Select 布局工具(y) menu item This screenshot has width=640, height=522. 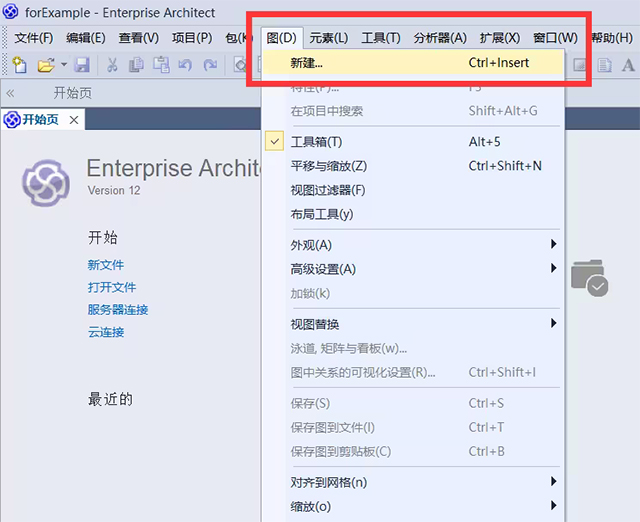(x=413, y=214)
